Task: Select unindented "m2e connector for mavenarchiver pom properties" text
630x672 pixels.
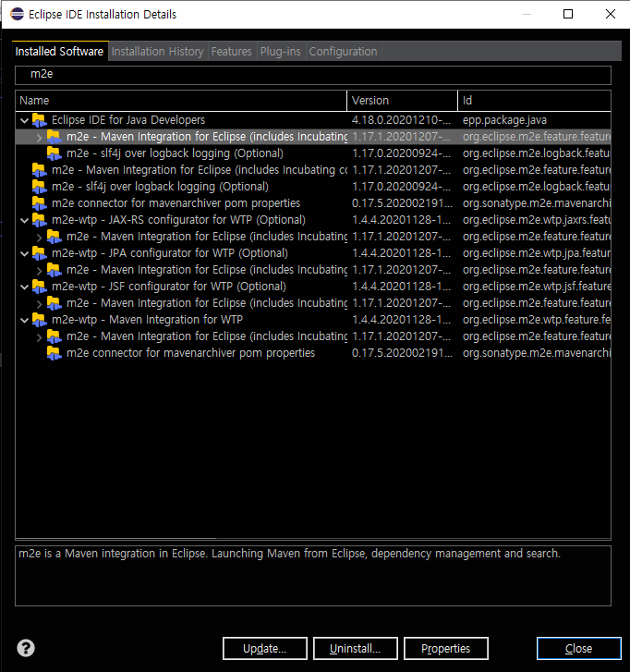Action: pyautogui.click(x=176, y=203)
